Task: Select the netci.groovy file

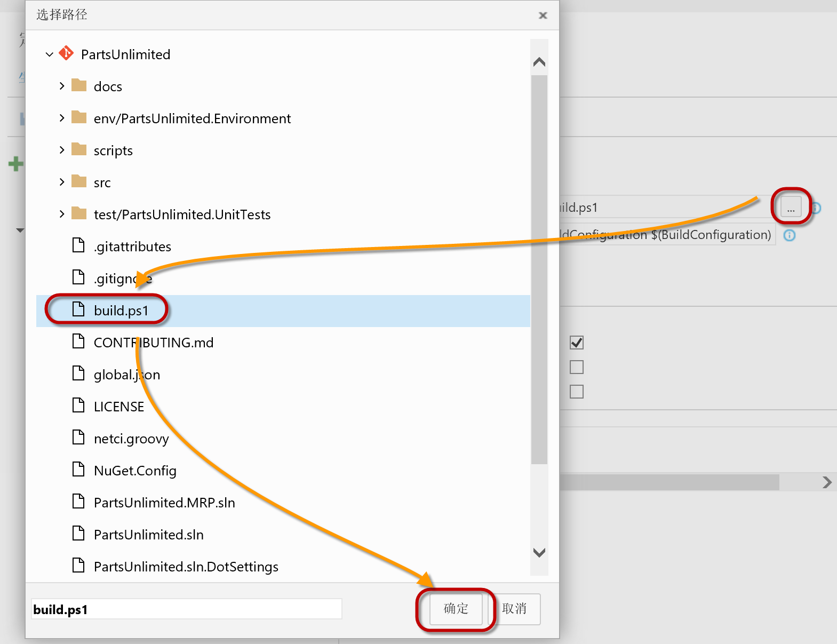Action: coord(131,439)
